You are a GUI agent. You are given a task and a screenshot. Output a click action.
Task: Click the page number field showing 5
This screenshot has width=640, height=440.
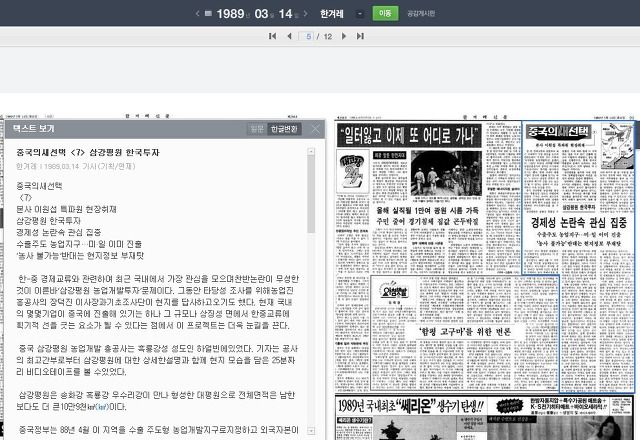click(307, 36)
